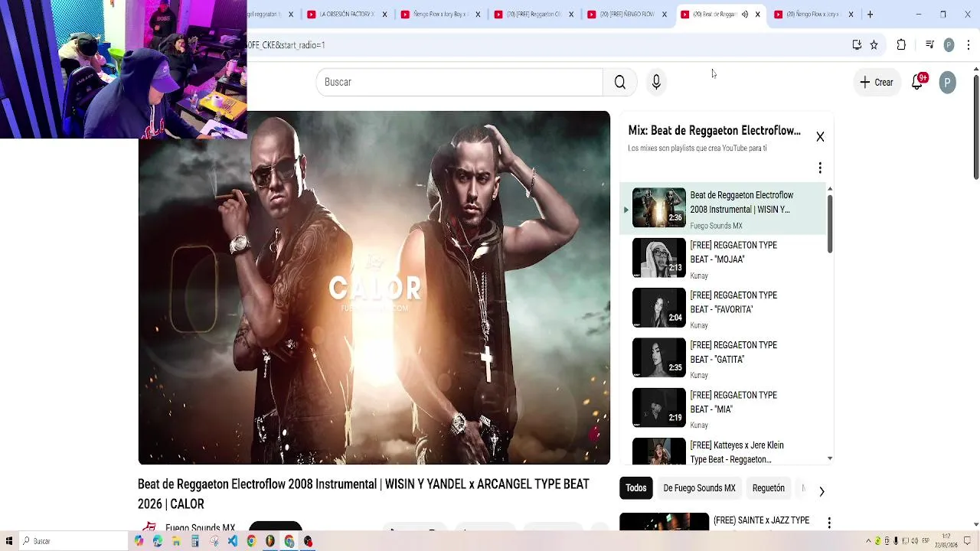
Task: Click into the YouTube Buscar search field
Action: [x=459, y=82]
